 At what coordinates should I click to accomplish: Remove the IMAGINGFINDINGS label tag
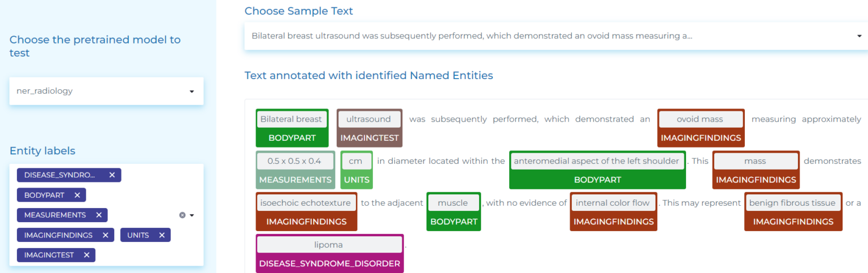coord(105,235)
